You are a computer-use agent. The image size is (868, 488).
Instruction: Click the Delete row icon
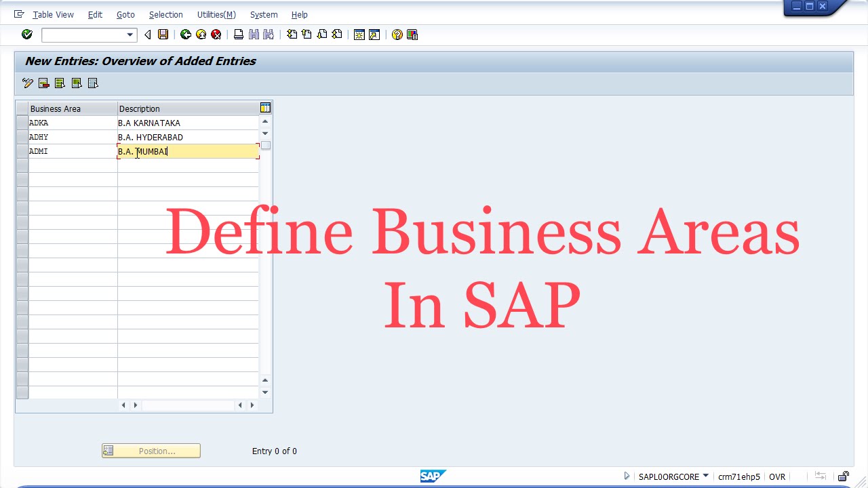pyautogui.click(x=44, y=83)
